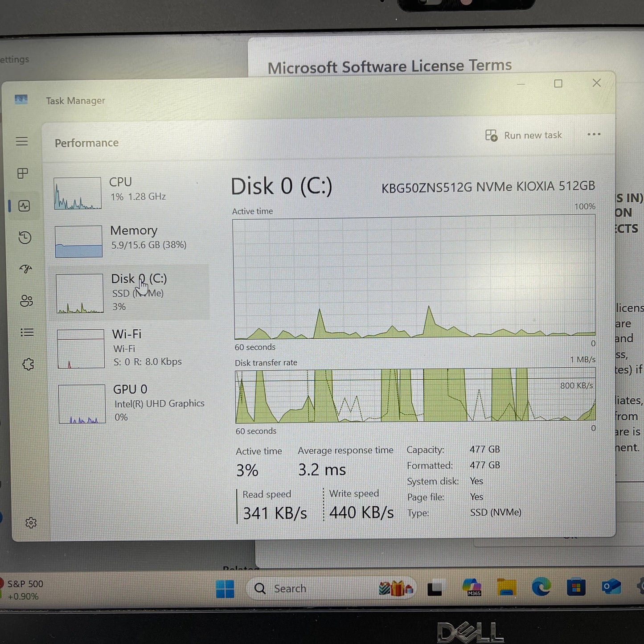Open Task Manager settings via the gear icon
Image resolution: width=644 pixels, height=644 pixels.
click(x=31, y=522)
